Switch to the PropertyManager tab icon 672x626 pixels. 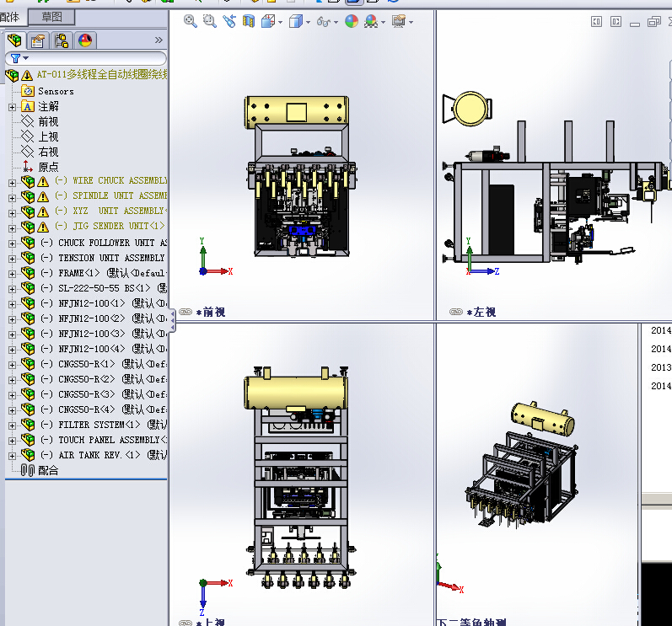point(37,40)
